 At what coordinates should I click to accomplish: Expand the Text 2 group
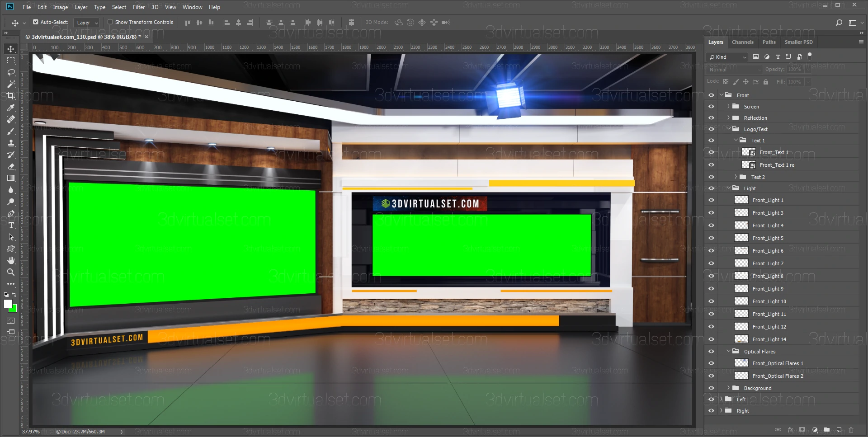pyautogui.click(x=736, y=177)
